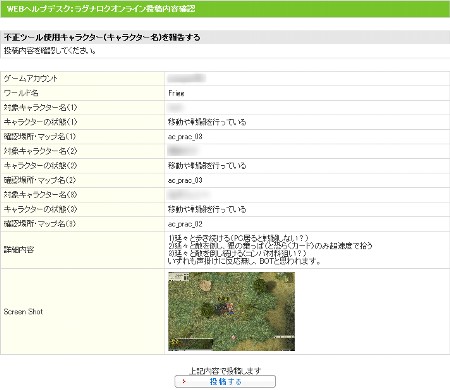The height and width of the screenshot is (390, 450).
Task: Click the 投稿する submit button
Action: point(225,381)
